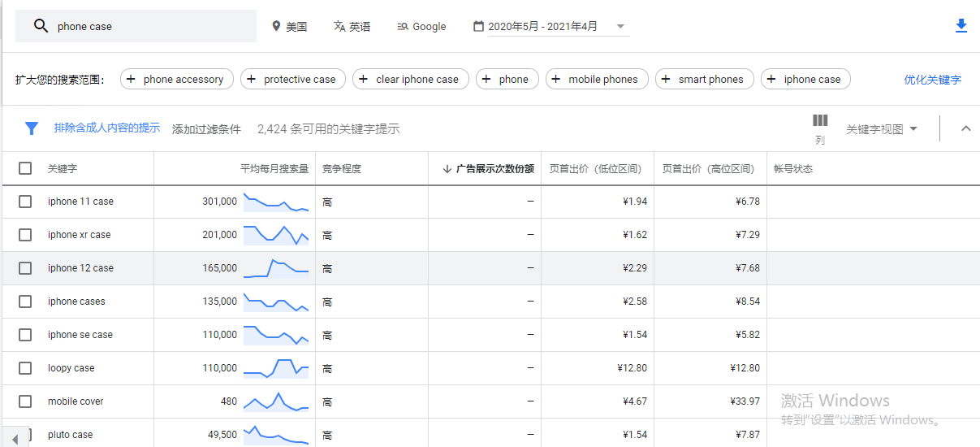Click keyword text 'mobile cover'
Screen dimensions: 980x447
tap(76, 401)
